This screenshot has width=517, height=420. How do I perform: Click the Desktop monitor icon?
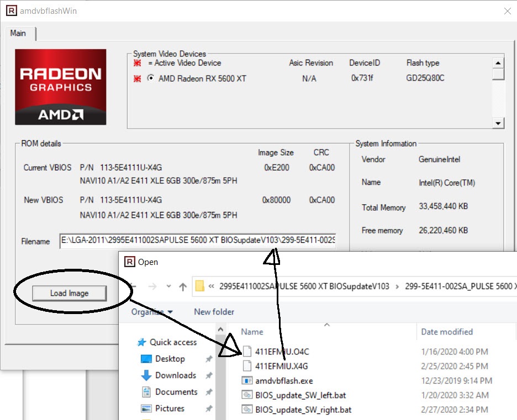[146, 359]
